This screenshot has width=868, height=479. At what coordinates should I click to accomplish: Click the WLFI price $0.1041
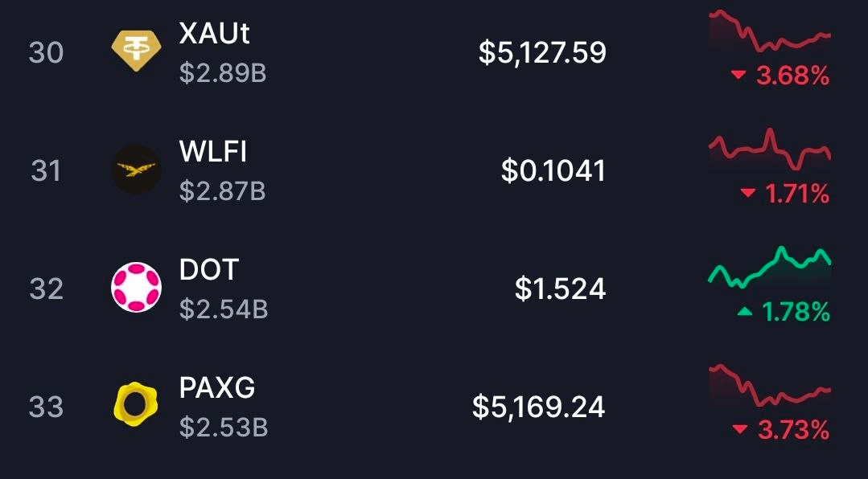553,170
